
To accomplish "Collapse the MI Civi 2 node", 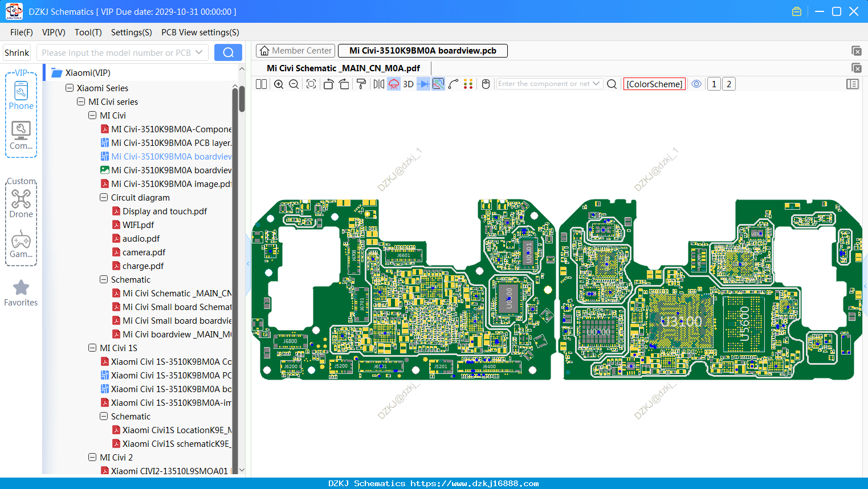I will click(x=92, y=457).
